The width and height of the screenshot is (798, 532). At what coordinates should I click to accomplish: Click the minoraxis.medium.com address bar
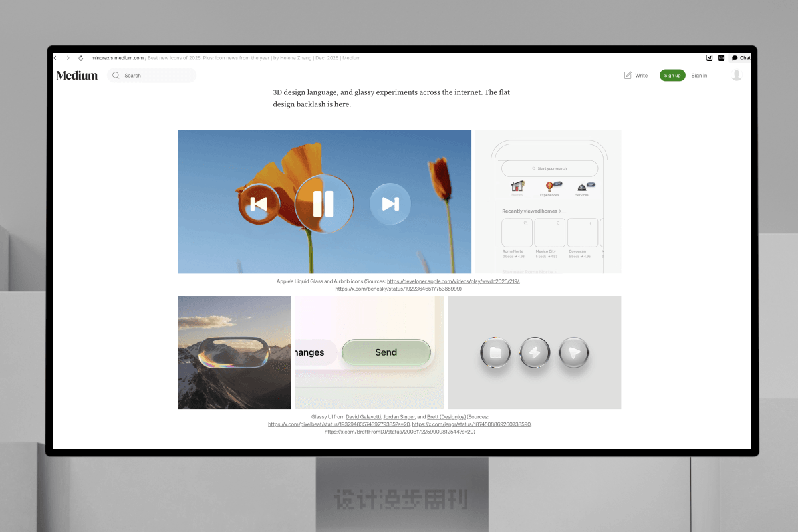click(118, 58)
